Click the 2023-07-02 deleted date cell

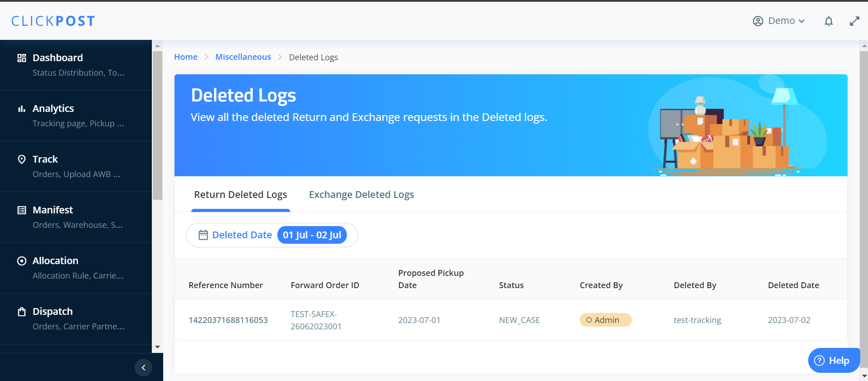coord(789,320)
